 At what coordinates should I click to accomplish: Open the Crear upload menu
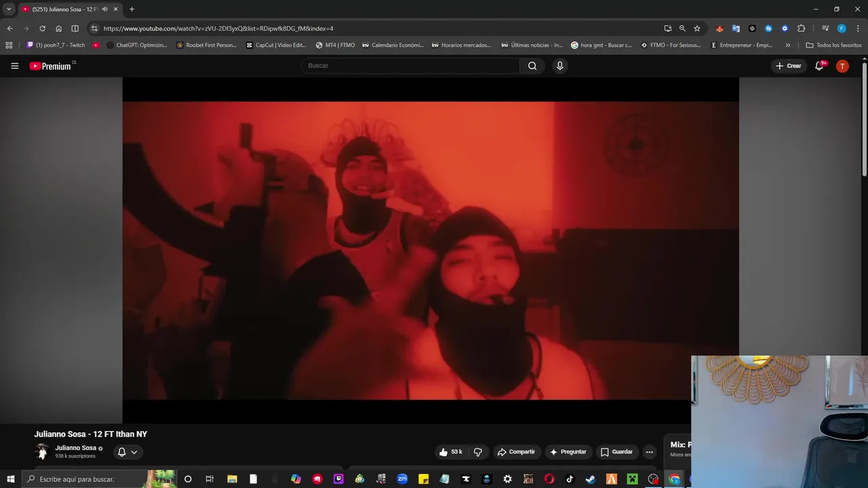coord(789,66)
